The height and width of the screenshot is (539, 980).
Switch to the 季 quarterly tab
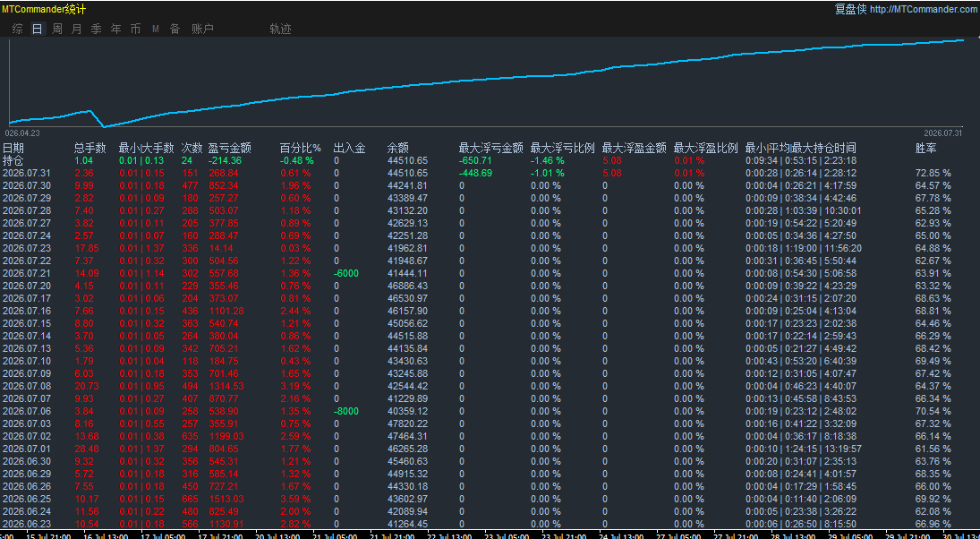(x=97, y=29)
